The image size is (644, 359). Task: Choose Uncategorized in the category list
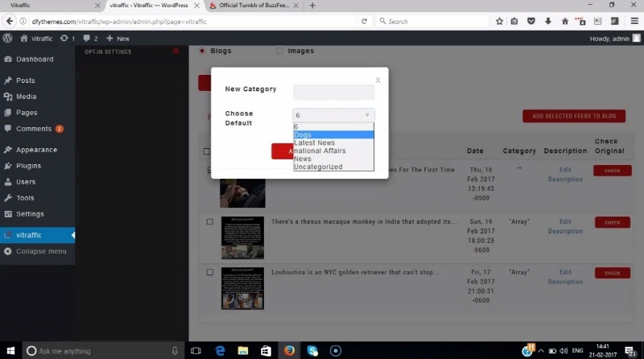tap(333, 167)
